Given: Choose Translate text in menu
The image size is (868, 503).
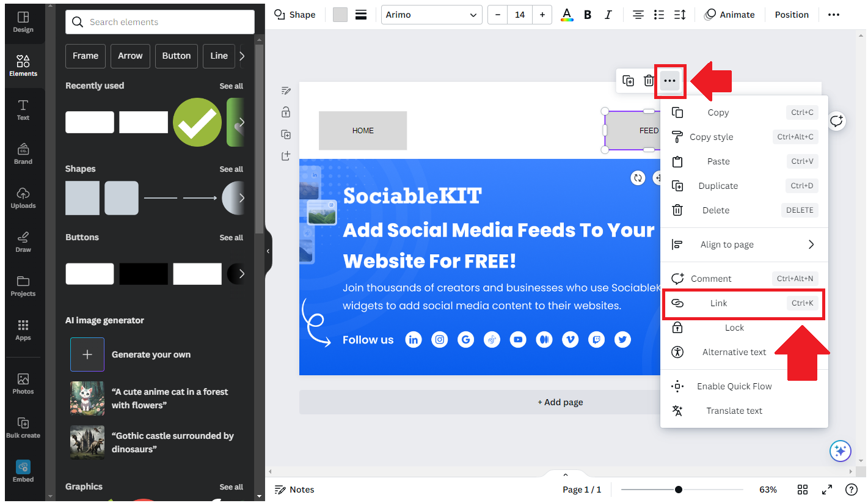Looking at the screenshot, I should [x=744, y=411].
